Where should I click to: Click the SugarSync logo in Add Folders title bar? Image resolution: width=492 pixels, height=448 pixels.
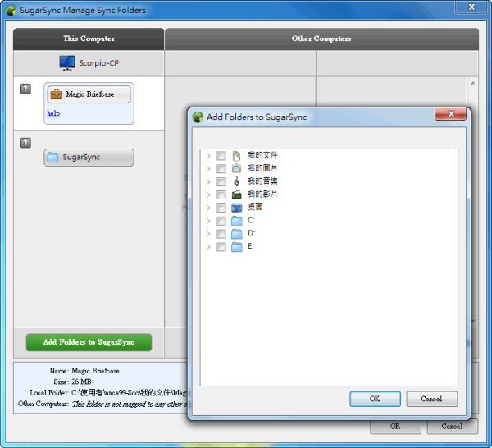[198, 117]
